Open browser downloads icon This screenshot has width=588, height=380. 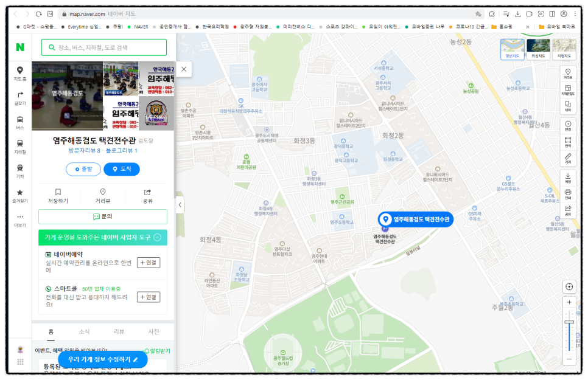[517, 14]
